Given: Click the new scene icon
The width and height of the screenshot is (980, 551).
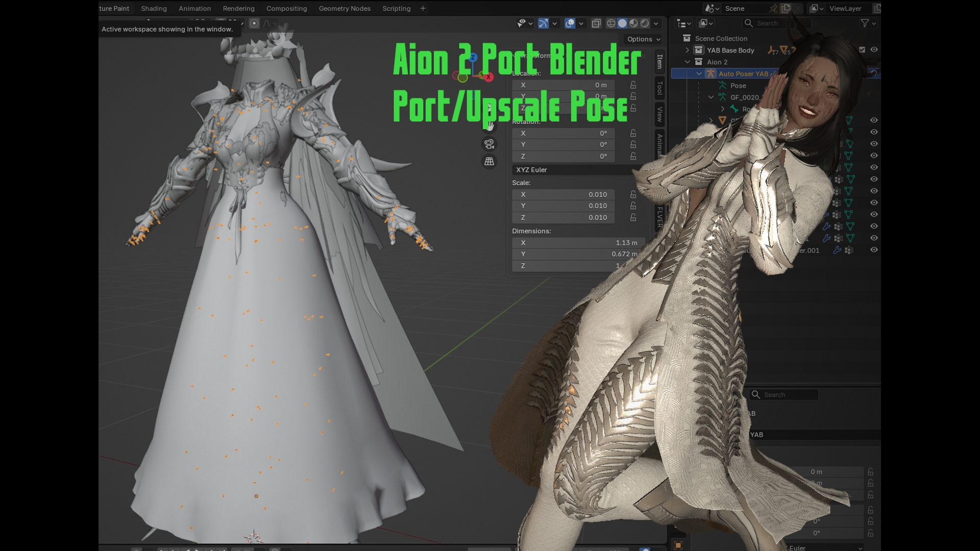Looking at the screenshot, I should (x=786, y=9).
